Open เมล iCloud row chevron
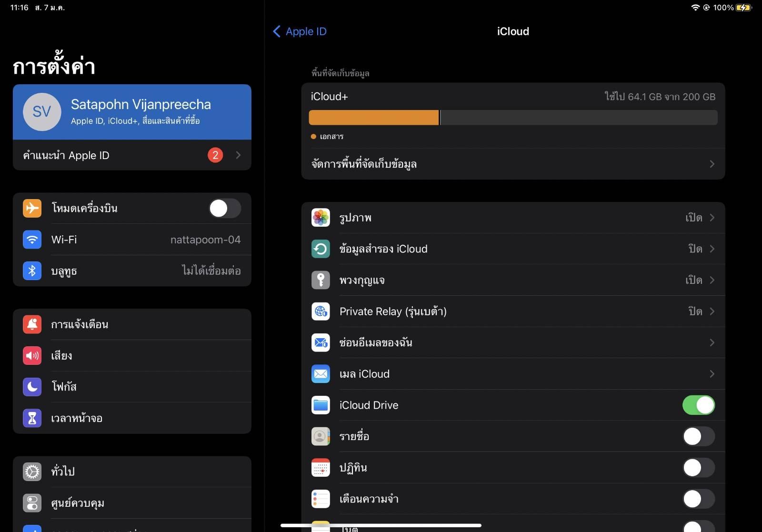The width and height of the screenshot is (762, 532). (x=712, y=374)
